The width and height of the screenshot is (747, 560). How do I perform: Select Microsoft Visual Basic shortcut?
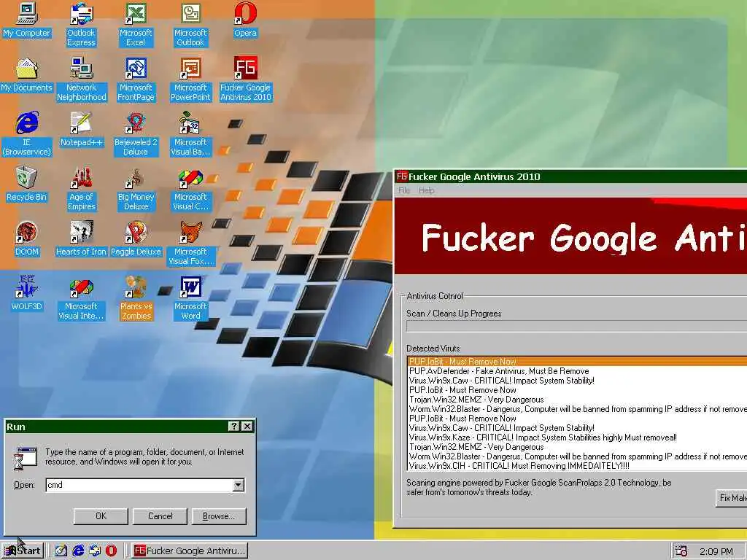[x=190, y=134]
